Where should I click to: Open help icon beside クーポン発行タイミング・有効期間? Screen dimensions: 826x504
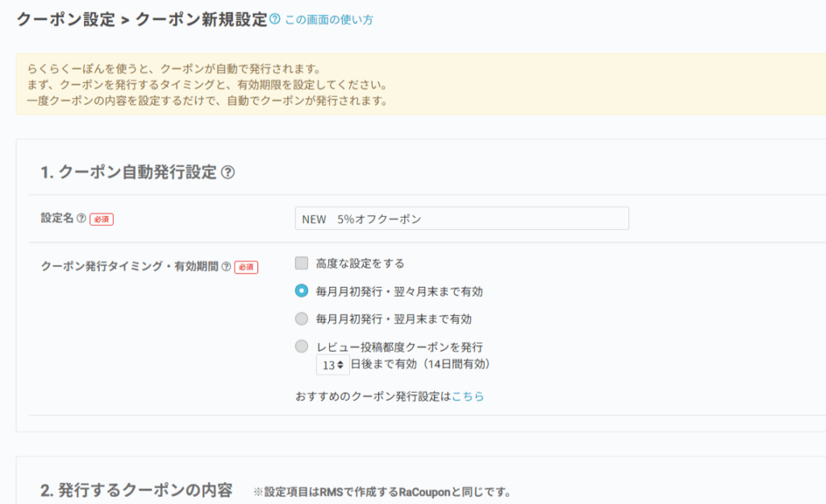[x=226, y=267]
